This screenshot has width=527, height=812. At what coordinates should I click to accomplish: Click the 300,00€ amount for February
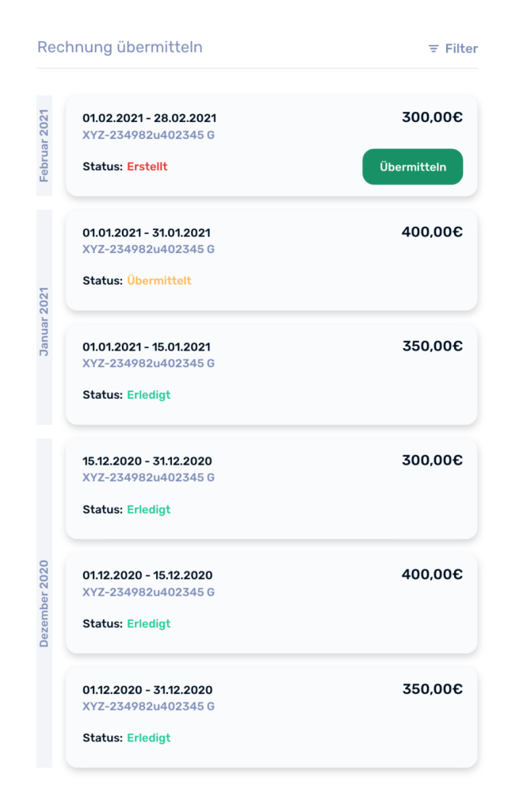[432, 118]
